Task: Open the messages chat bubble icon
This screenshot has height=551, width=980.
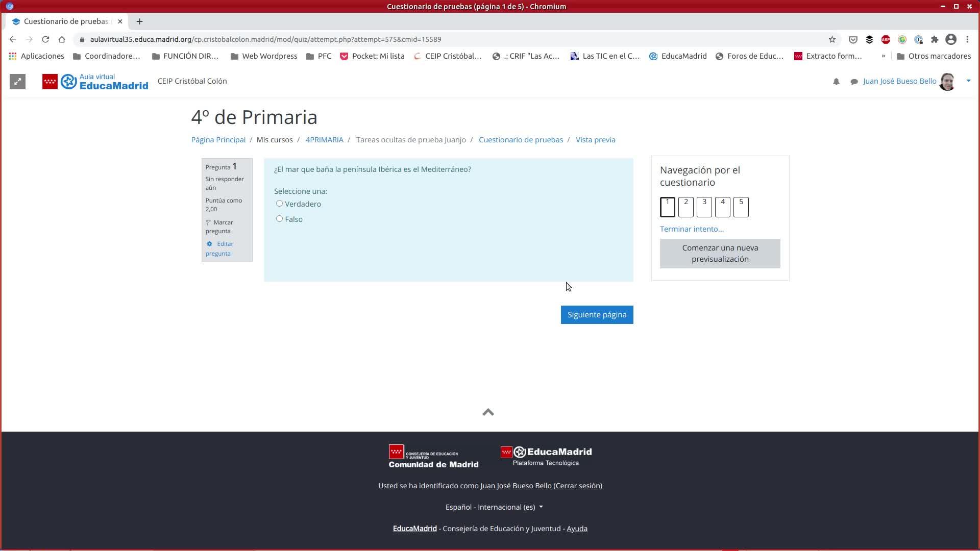Action: (x=854, y=82)
